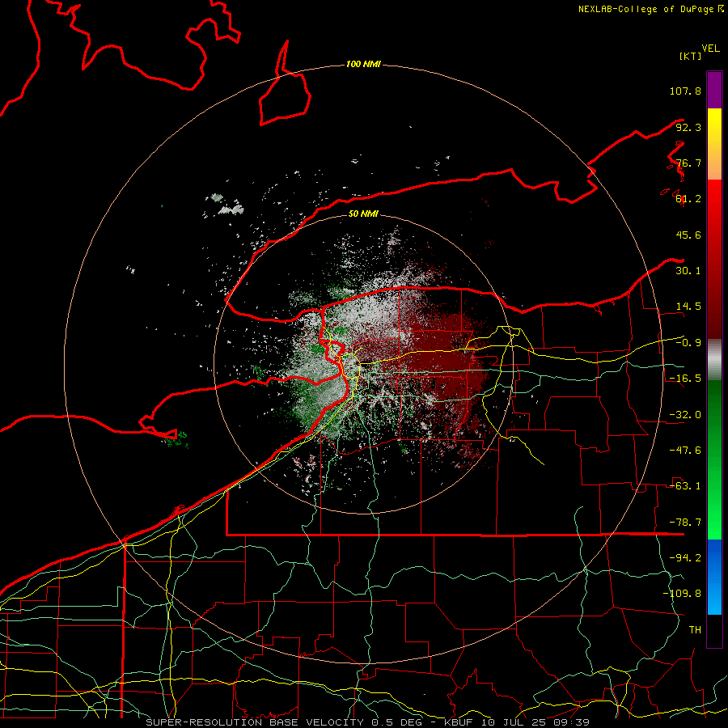The image size is (728, 728).
Task: Click the -32.0 legend value
Action: coord(685,415)
